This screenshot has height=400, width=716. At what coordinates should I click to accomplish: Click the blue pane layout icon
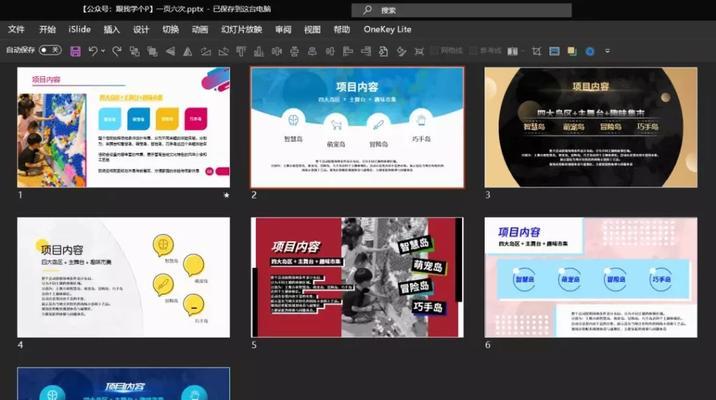click(x=554, y=51)
